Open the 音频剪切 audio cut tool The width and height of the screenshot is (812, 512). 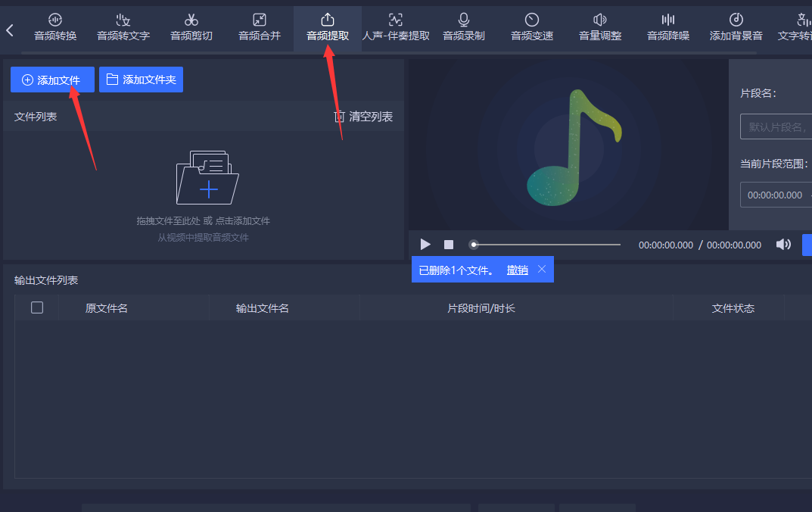pos(191,27)
